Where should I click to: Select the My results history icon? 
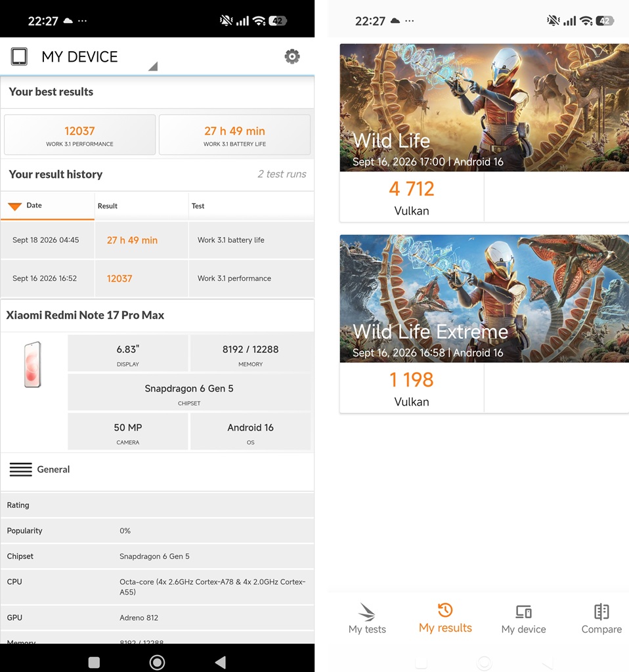tap(445, 610)
